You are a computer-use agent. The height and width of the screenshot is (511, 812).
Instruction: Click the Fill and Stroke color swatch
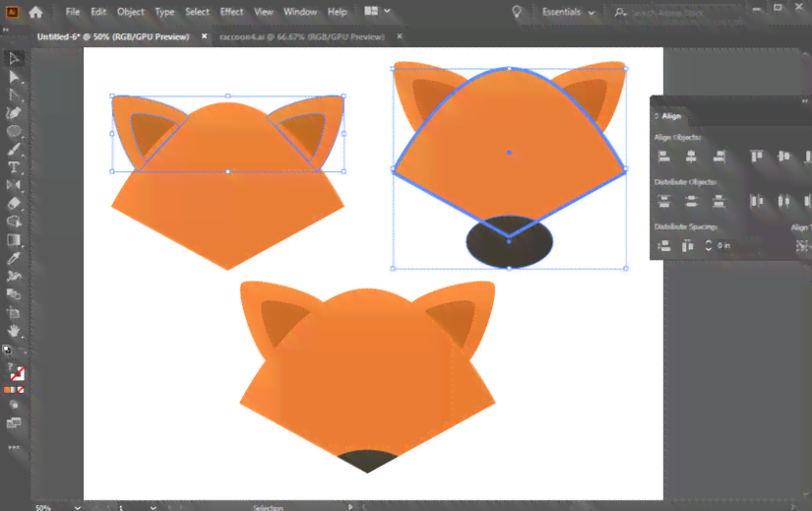[x=16, y=370]
